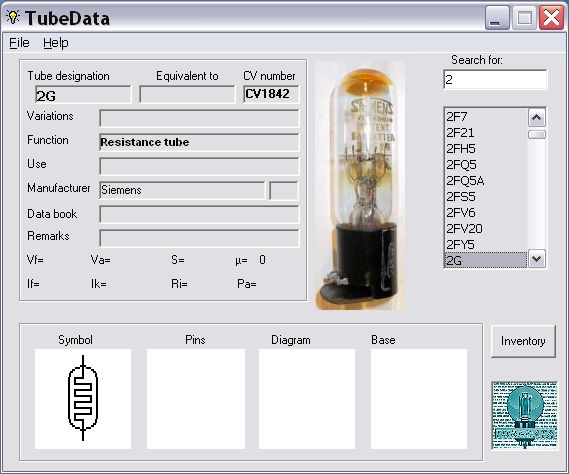Click the CV number field CV1842

click(271, 94)
